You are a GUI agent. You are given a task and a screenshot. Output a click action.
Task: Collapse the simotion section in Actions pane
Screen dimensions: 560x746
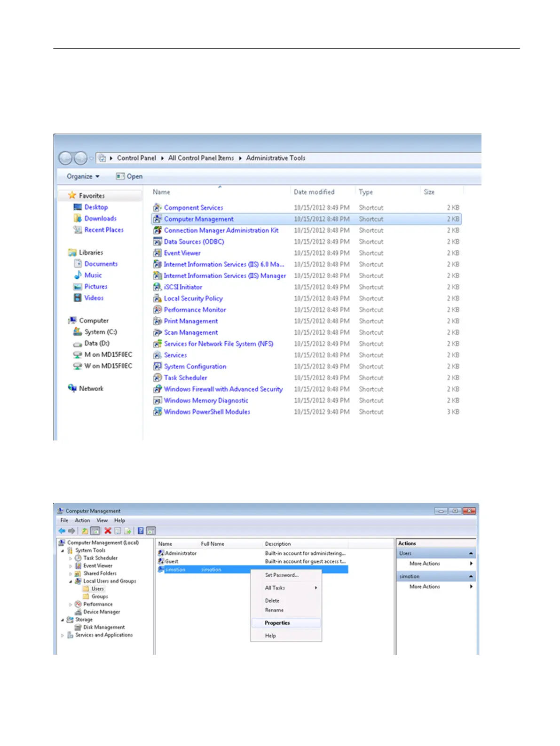coord(471,576)
